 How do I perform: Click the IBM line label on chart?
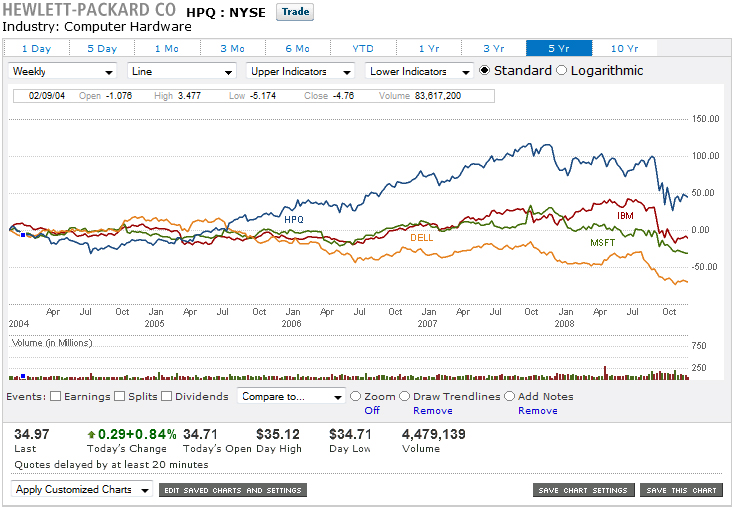[625, 216]
